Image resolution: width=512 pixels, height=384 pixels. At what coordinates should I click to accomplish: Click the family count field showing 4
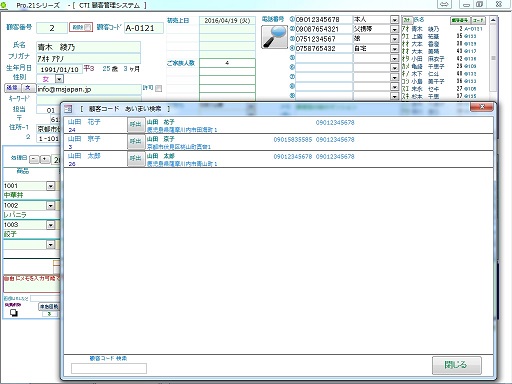[x=227, y=63]
